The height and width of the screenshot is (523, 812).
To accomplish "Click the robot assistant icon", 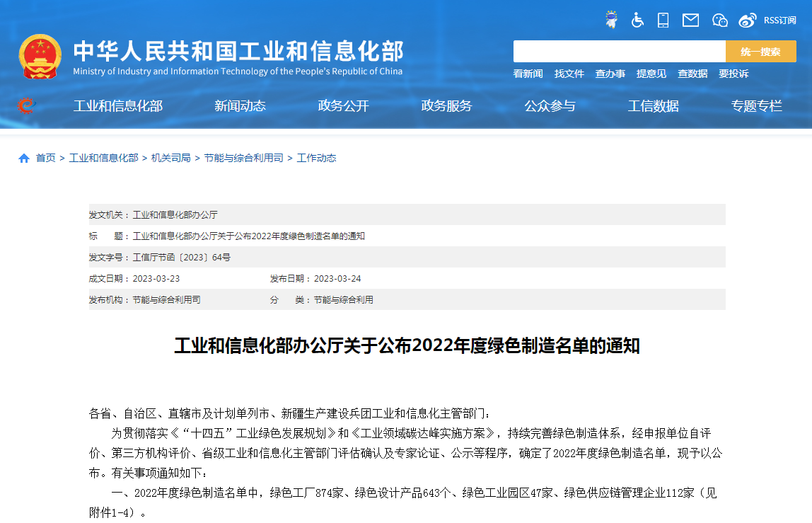I will click(x=612, y=20).
